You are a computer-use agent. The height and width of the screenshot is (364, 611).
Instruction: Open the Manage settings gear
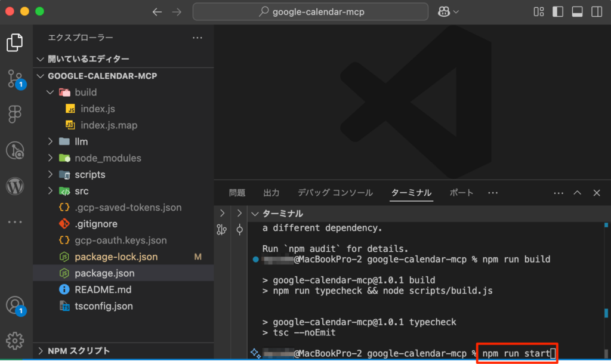(x=15, y=341)
